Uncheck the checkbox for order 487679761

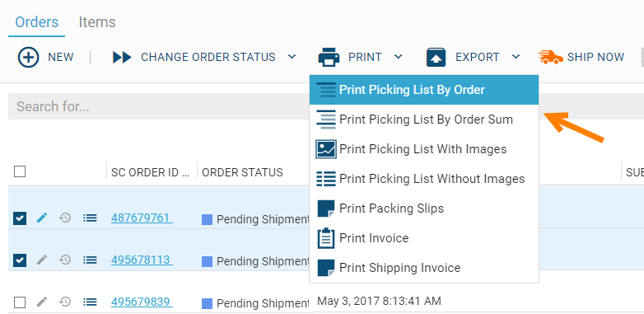click(x=20, y=218)
